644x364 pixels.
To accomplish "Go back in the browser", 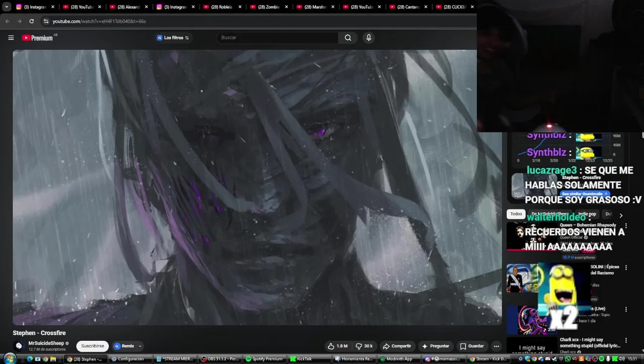I will click(8, 21).
